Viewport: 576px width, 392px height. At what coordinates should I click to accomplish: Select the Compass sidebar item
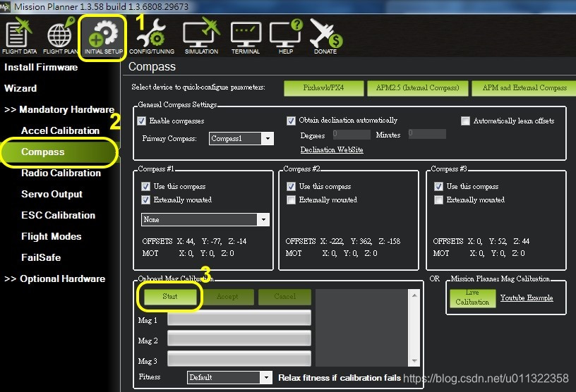(x=59, y=152)
